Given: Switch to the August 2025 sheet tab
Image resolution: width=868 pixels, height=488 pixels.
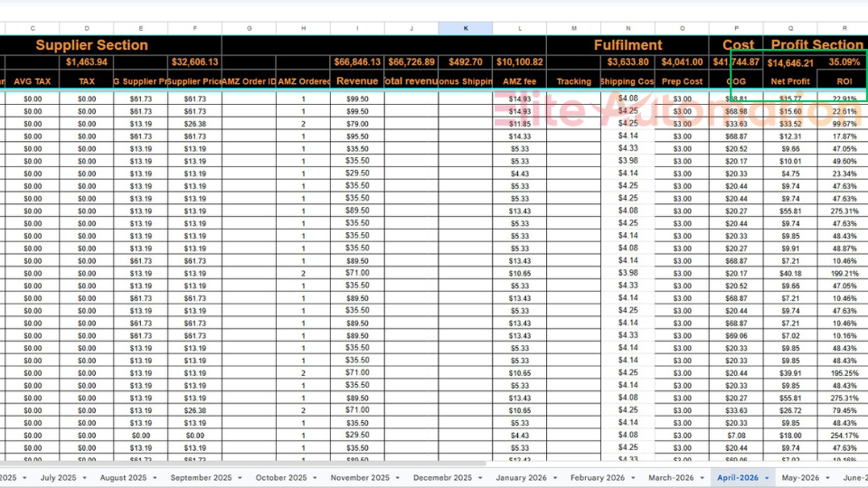Looking at the screenshot, I should click(123, 477).
